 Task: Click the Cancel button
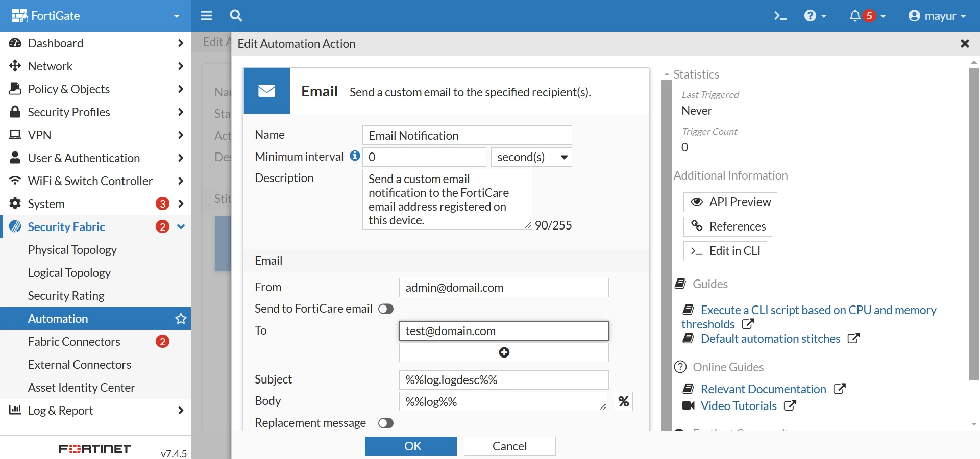tap(509, 446)
